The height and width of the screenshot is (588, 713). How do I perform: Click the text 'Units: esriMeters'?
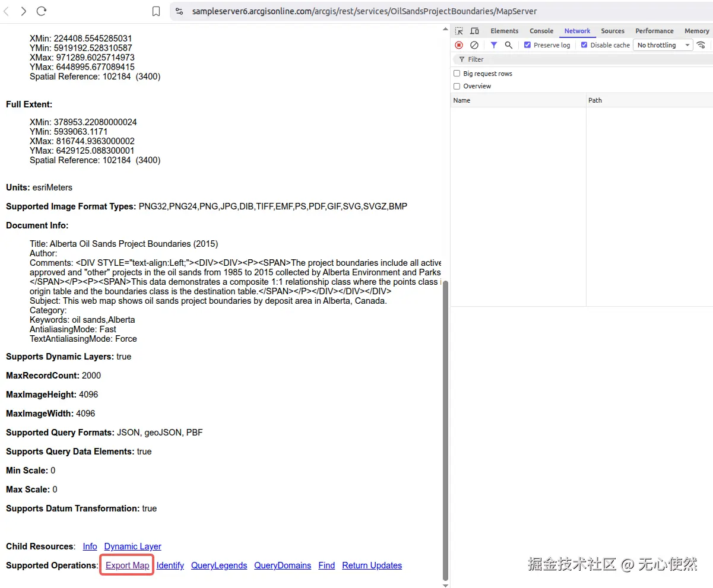(x=39, y=187)
